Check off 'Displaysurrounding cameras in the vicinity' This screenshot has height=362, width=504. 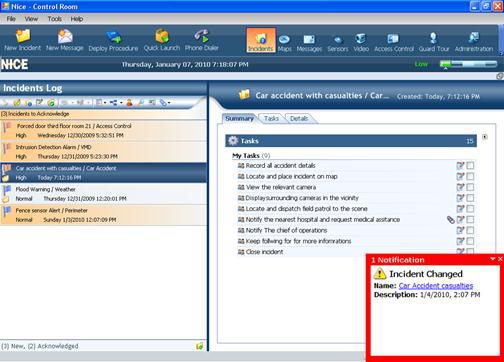tap(470, 198)
